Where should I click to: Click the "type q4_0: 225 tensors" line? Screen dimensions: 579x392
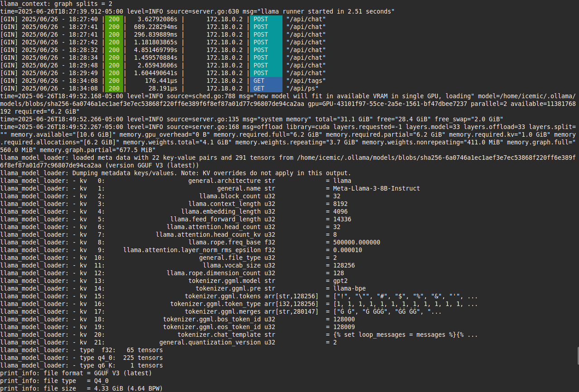81,358
